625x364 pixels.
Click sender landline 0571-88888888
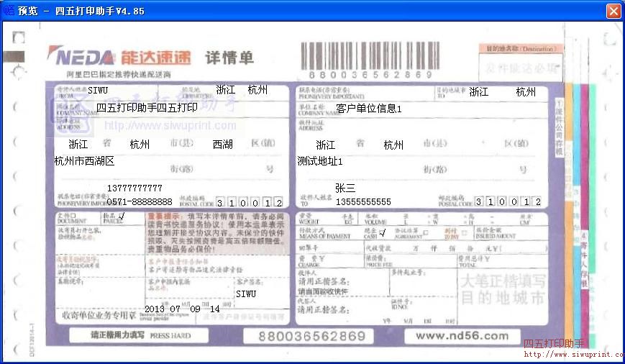(x=140, y=202)
